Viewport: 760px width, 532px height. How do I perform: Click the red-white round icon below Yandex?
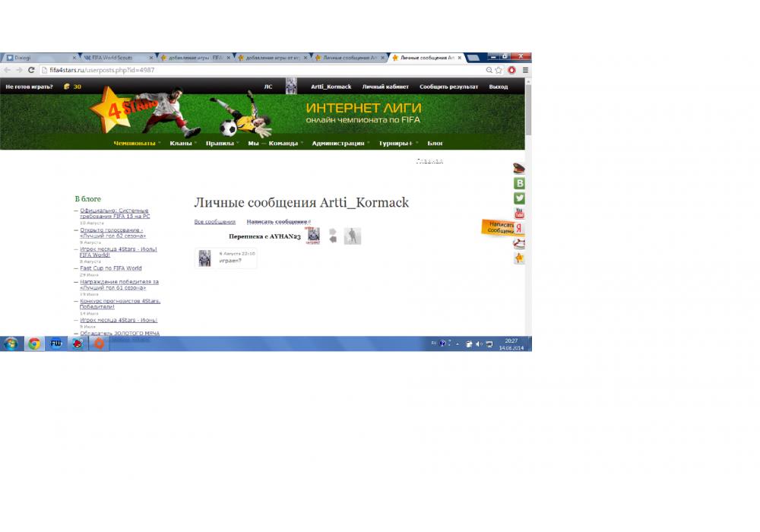tap(519, 243)
